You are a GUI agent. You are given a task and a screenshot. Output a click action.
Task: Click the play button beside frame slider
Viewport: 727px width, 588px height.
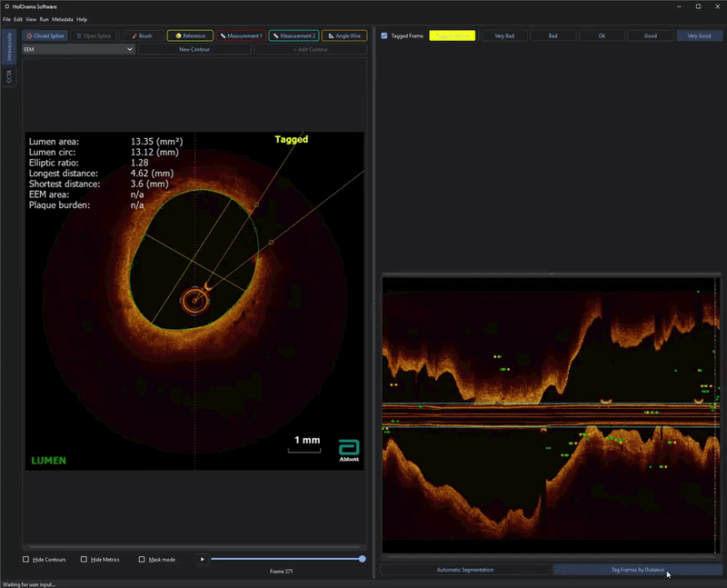pyautogui.click(x=202, y=559)
